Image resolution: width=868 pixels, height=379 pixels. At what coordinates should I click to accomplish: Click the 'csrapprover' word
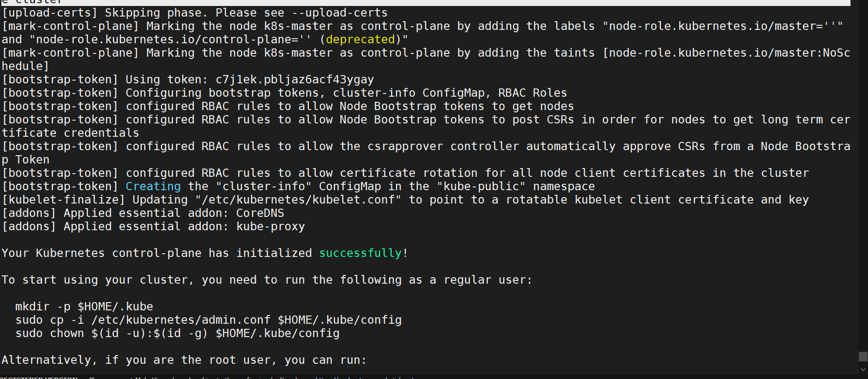point(405,146)
